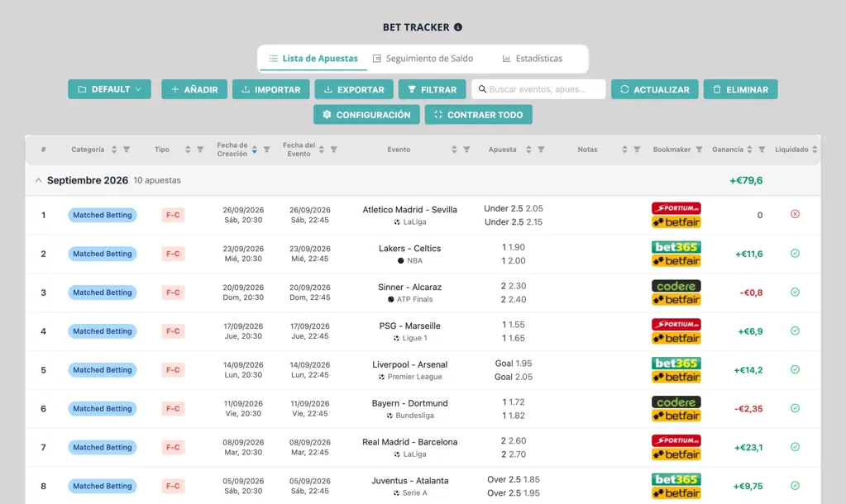
Task: Click the Matched Betting tag in row 1
Action: (103, 215)
